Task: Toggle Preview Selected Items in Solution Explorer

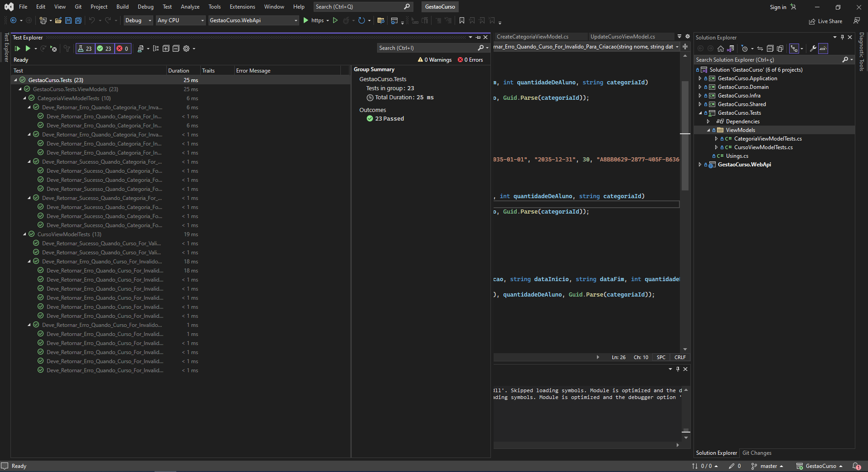Action: [x=823, y=49]
